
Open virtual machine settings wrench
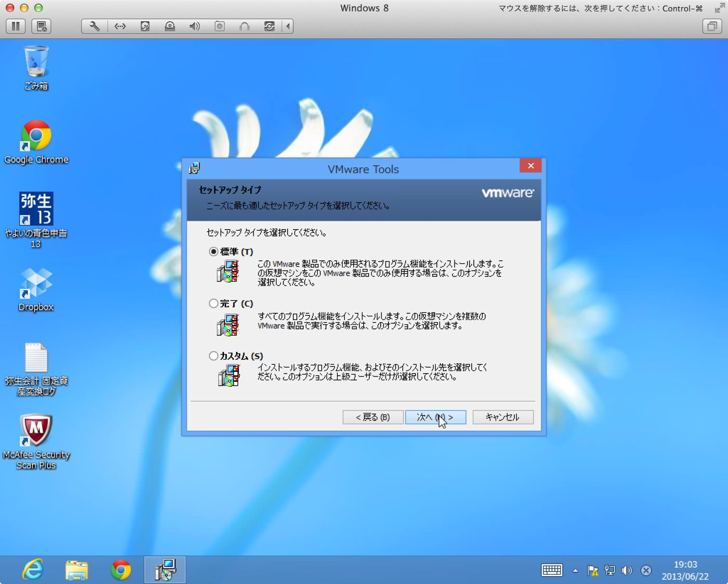[x=95, y=26]
